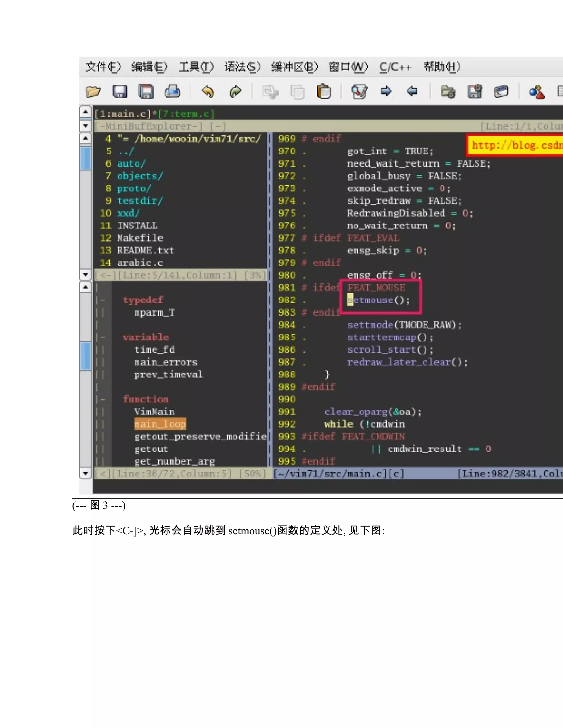The width and height of the screenshot is (563, 728).
Task: Click MiniBufExplorer scrollbar down arrow
Action: click(85, 126)
